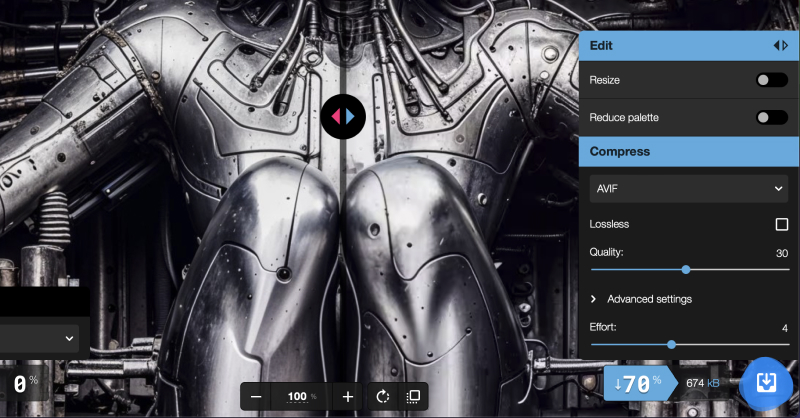
Task: Zoom in with the plus button
Action: [348, 397]
